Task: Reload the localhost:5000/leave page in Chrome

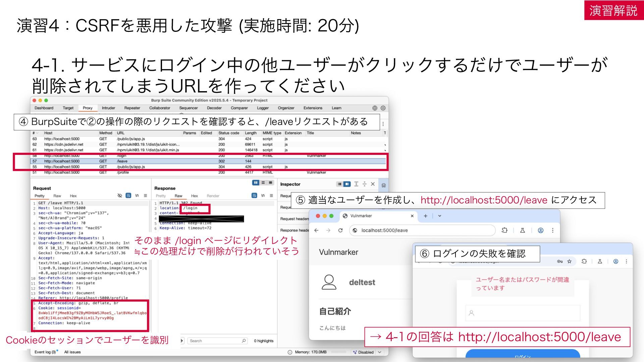Action: point(340,230)
